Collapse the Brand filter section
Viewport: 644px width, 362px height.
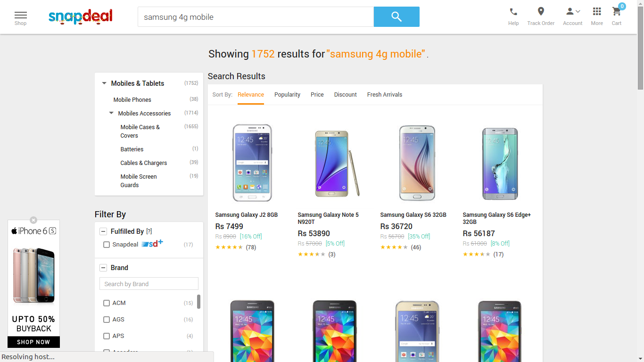[x=103, y=268]
